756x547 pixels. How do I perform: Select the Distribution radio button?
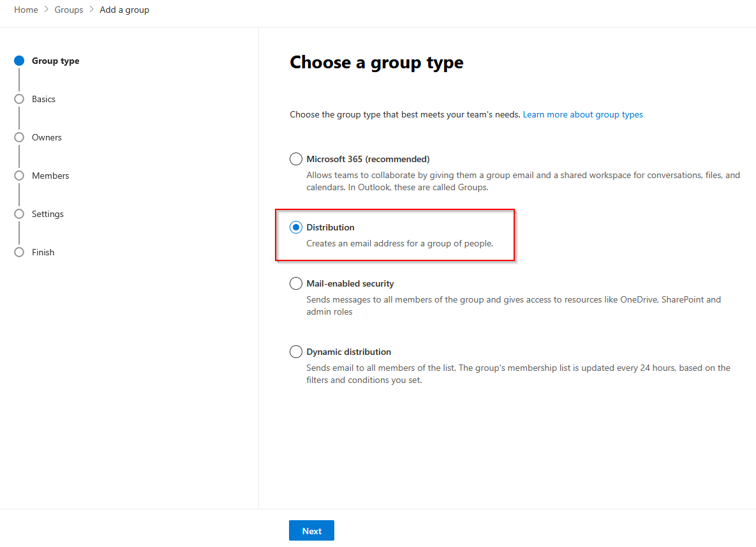tap(296, 227)
